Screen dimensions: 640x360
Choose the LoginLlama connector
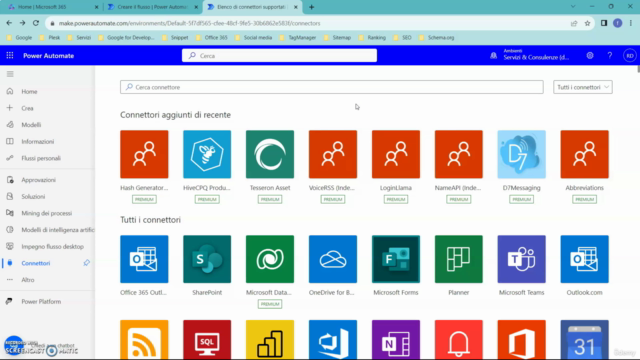tap(396, 154)
